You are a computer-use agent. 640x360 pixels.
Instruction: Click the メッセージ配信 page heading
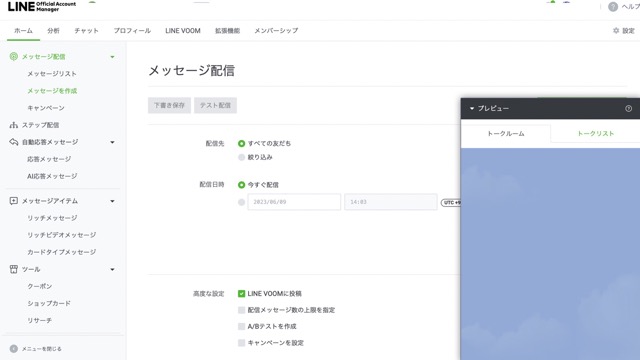191,71
